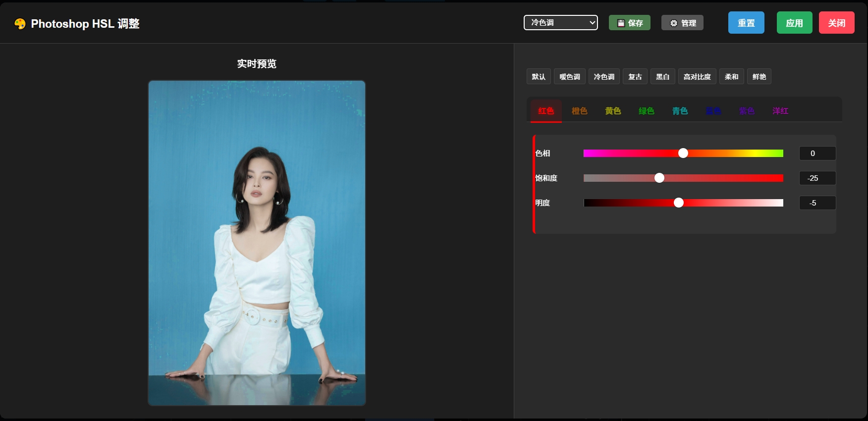This screenshot has width=868, height=421.
Task: Click the 色相 hue slider handle
Action: [683, 154]
